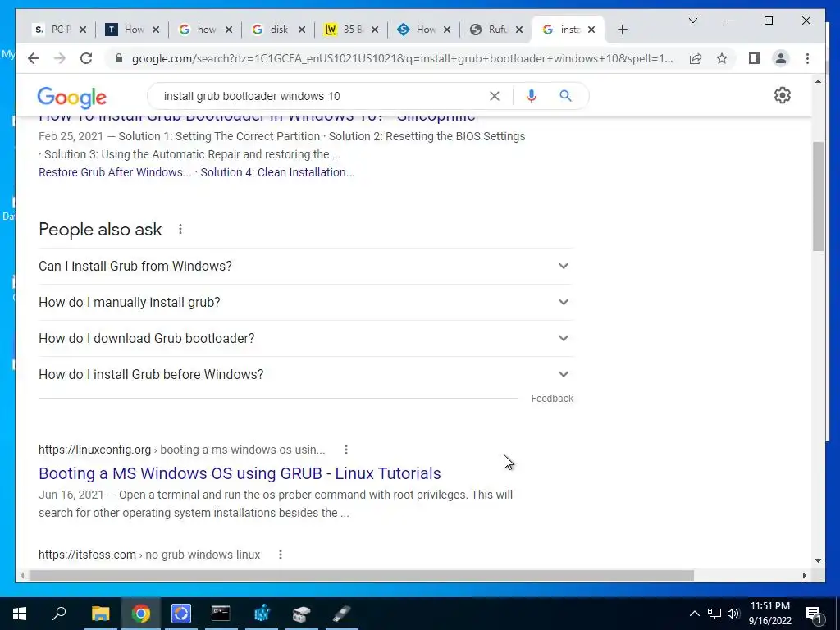Image resolution: width=840 pixels, height=630 pixels.
Task: Open the Chrome profile avatar menu
Action: pyautogui.click(x=781, y=58)
